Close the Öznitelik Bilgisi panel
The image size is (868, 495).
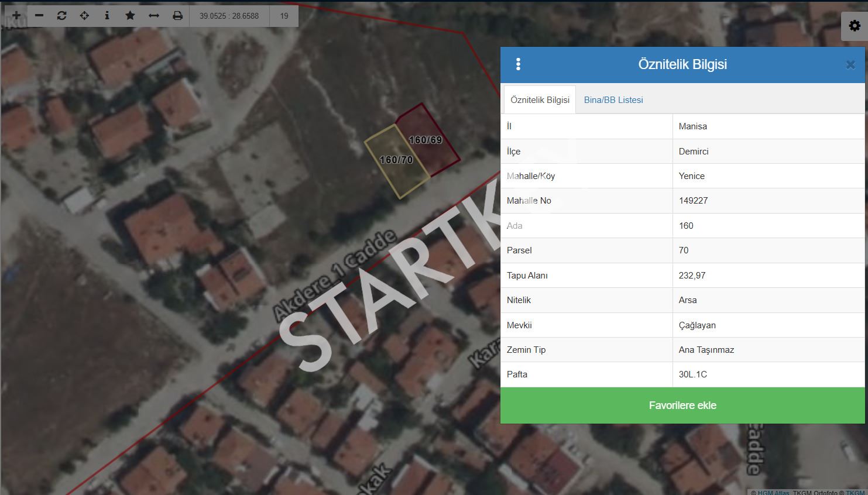(x=850, y=65)
